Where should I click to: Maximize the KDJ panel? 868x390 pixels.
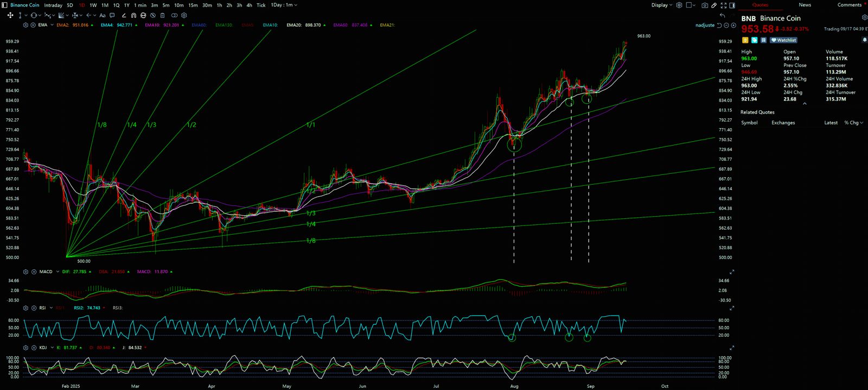point(732,348)
